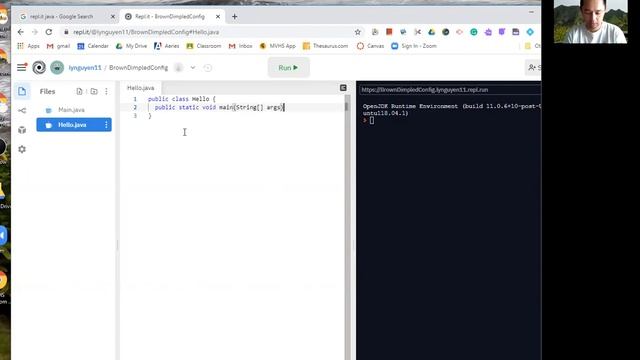Viewport: 640px width, 360px height.
Task: Click the webcam video thumbnail
Action: pos(591,22)
